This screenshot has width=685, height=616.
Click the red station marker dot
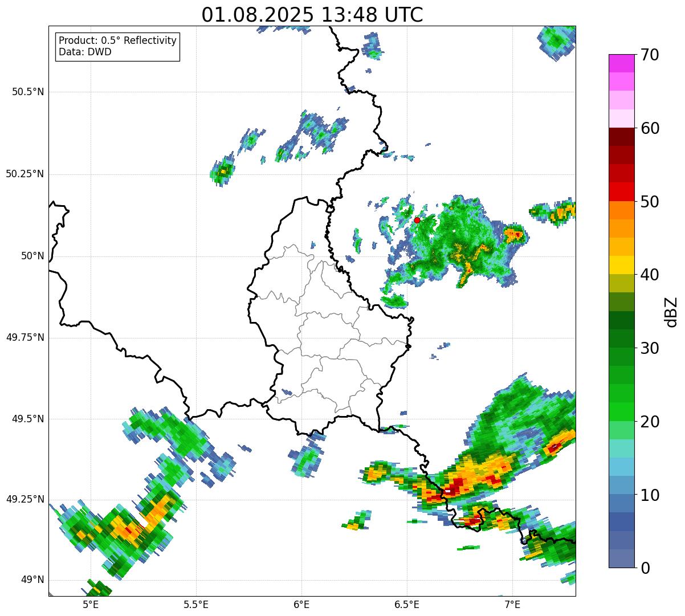(x=417, y=220)
